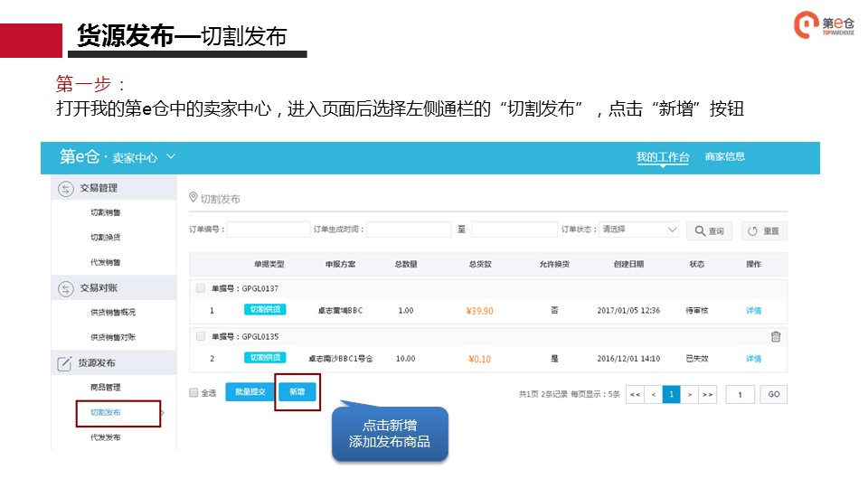Viewport: 868px width, 488px height.
Task: Go to the last page with >>
Action: tap(707, 394)
